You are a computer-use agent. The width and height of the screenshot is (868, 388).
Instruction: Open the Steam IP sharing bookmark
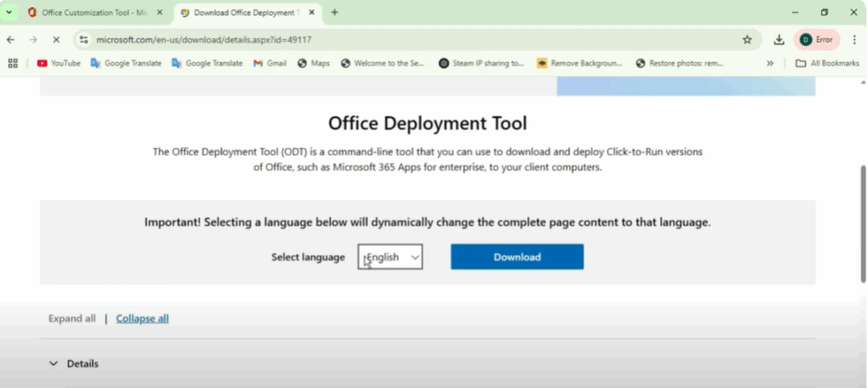click(481, 63)
